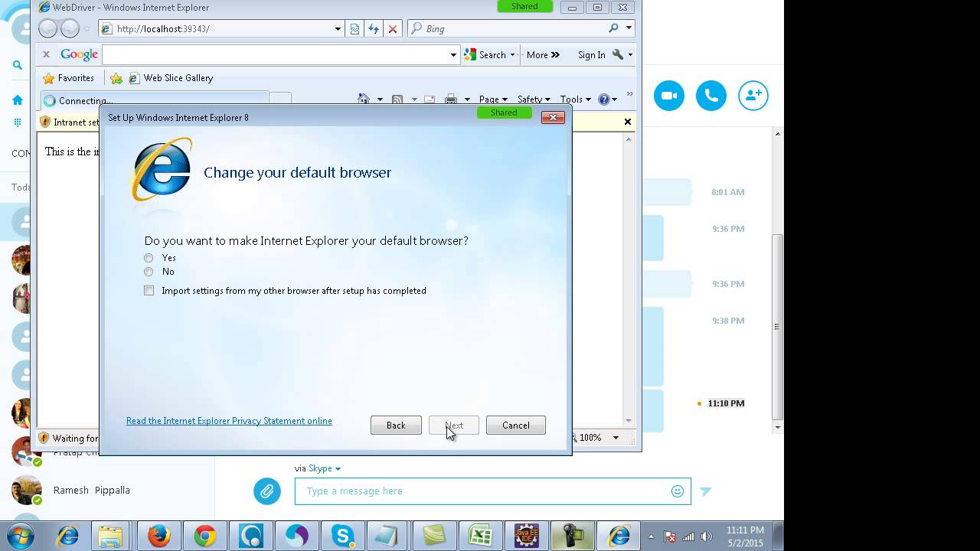
Task: Click the Skype attach file paperclip icon
Action: tap(267, 491)
